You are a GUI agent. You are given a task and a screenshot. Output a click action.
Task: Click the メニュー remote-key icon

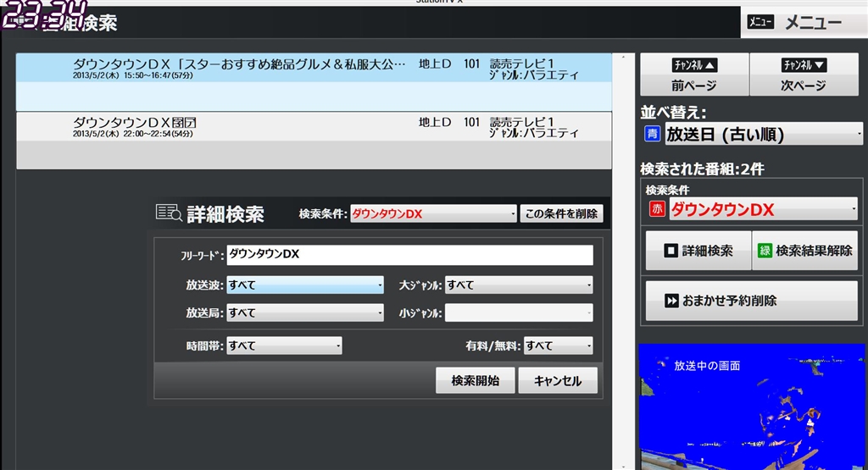[760, 22]
